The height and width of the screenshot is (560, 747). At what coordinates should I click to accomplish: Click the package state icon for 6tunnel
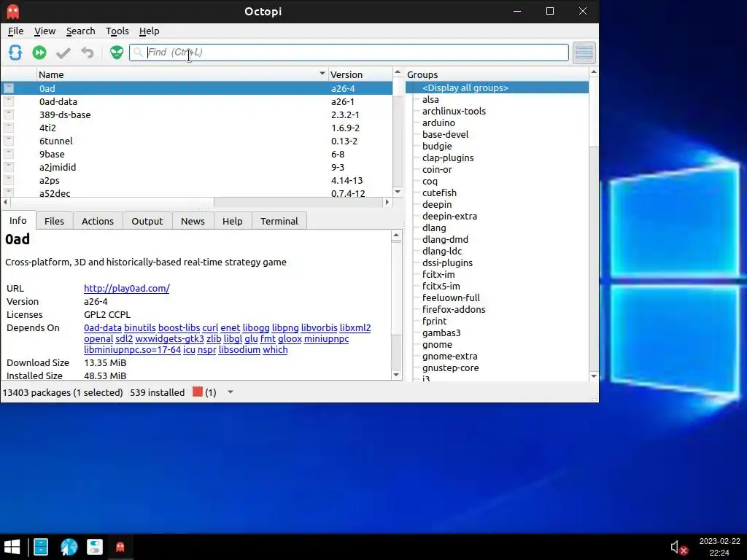pos(9,141)
